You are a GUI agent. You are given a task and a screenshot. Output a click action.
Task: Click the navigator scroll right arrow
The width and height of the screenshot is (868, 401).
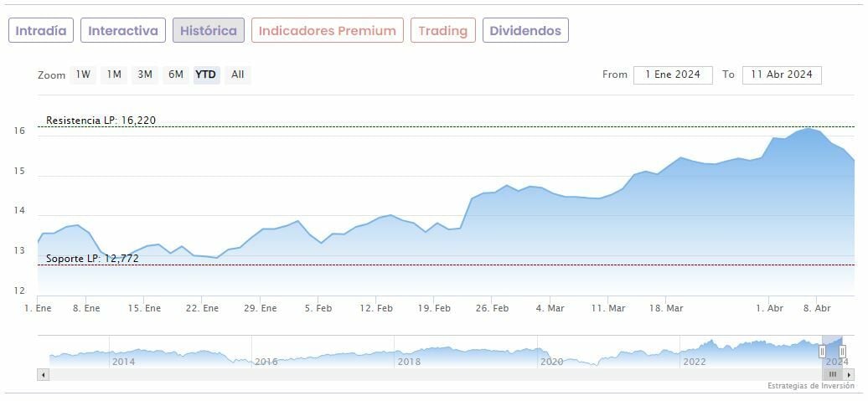849,375
